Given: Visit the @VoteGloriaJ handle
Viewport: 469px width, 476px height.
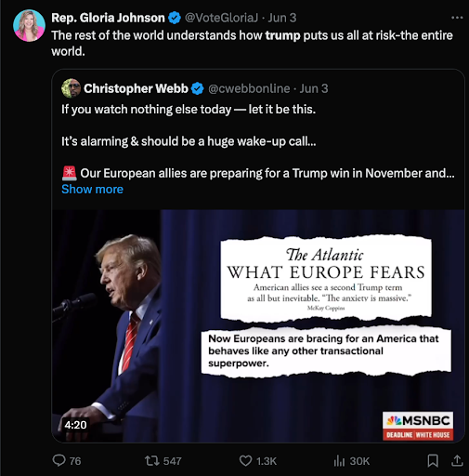Looking at the screenshot, I should tap(221, 18).
